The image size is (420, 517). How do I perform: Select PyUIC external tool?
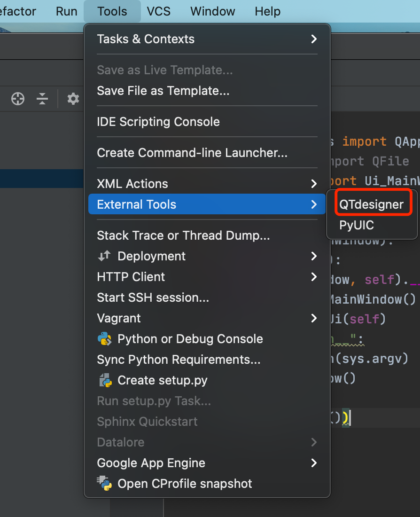[357, 225]
